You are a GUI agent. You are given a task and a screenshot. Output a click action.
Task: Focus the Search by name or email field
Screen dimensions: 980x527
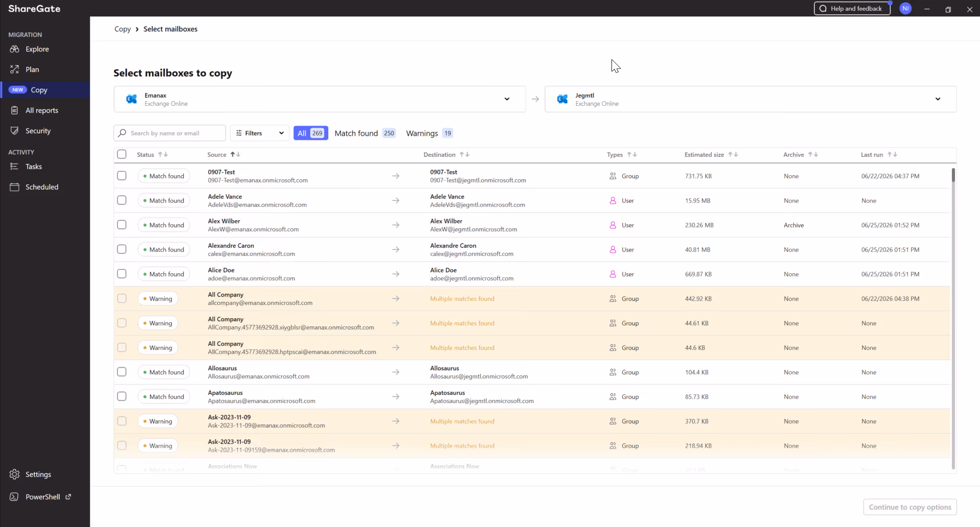[x=169, y=133]
